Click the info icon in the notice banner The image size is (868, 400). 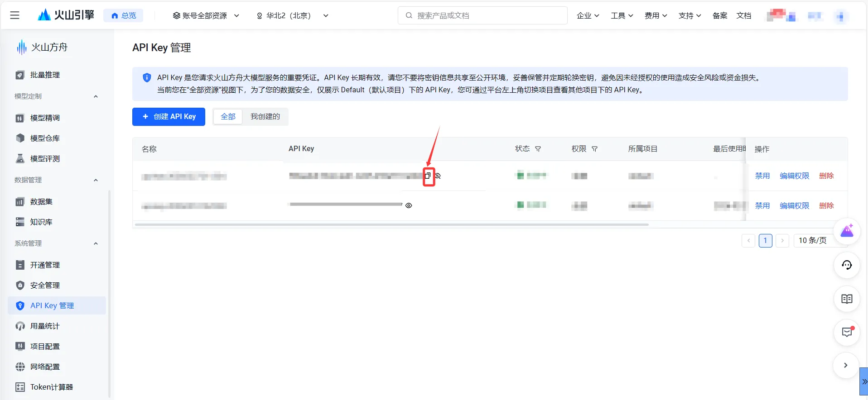point(147,78)
